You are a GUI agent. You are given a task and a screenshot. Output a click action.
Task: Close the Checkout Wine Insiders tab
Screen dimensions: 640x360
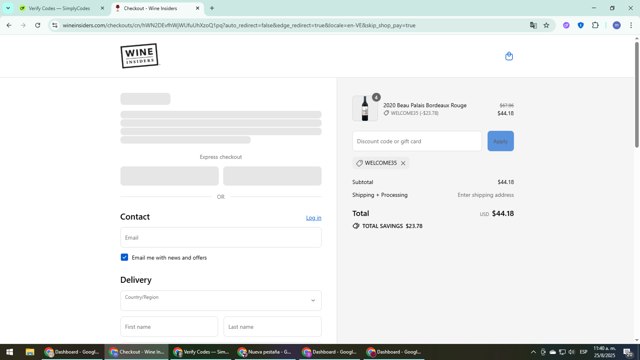[x=198, y=8]
